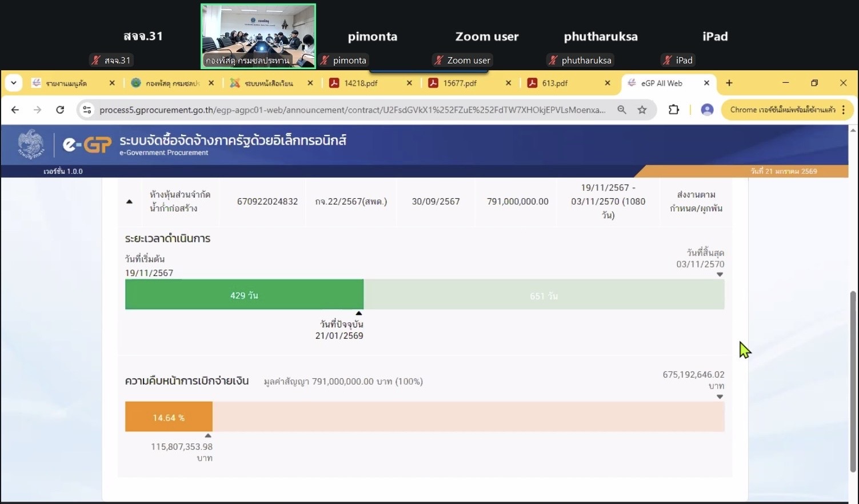Screen dimensions: 859x504
Task: Click the light green 651 วัน remaining bar
Action: pyautogui.click(x=544, y=295)
